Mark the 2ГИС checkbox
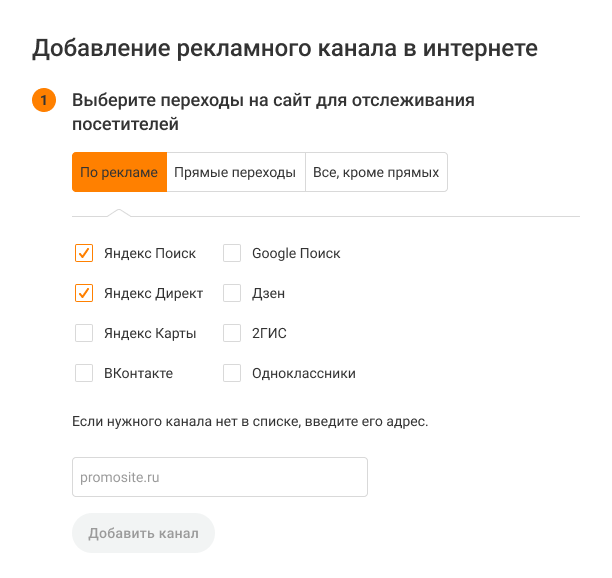The image size is (612, 578). coord(232,333)
